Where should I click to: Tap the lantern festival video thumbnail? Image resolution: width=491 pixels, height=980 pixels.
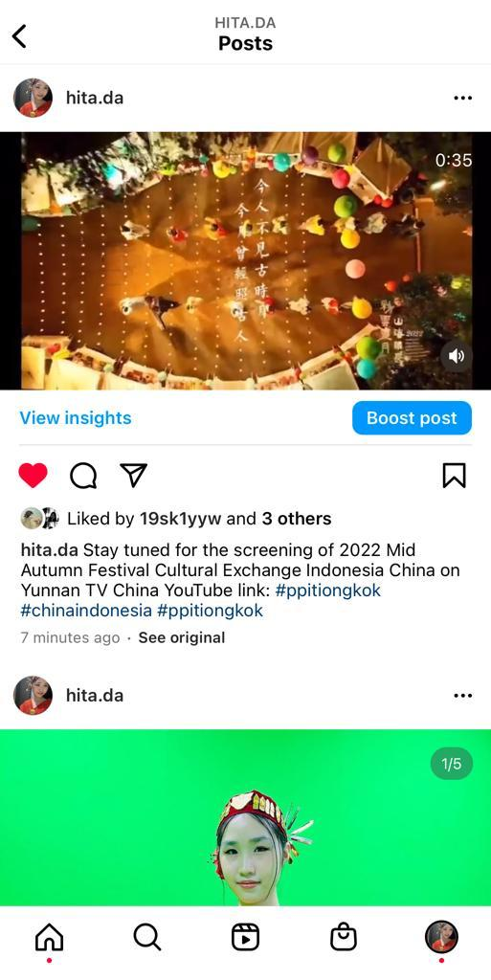click(x=245, y=260)
